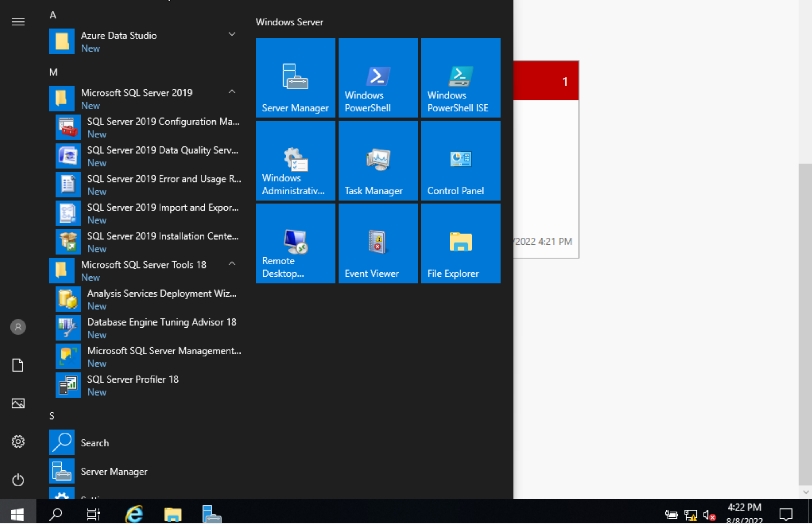This screenshot has height=524, width=812.
Task: Launch the Windows PowerShell tile
Action: (378, 78)
